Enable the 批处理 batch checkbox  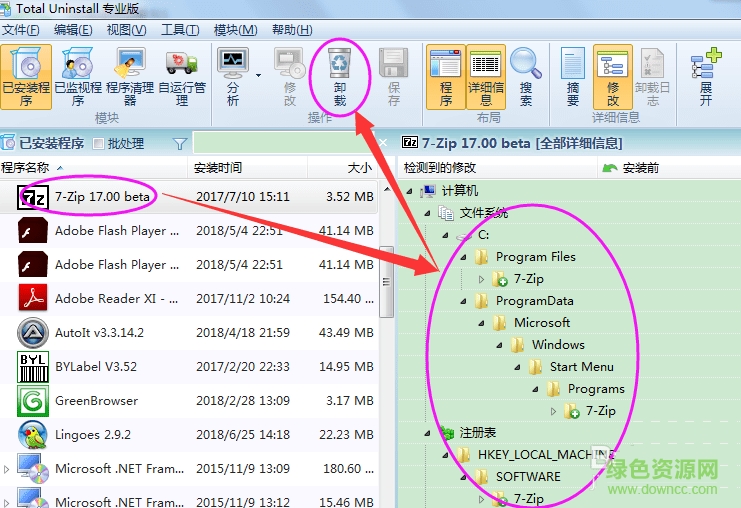click(99, 144)
